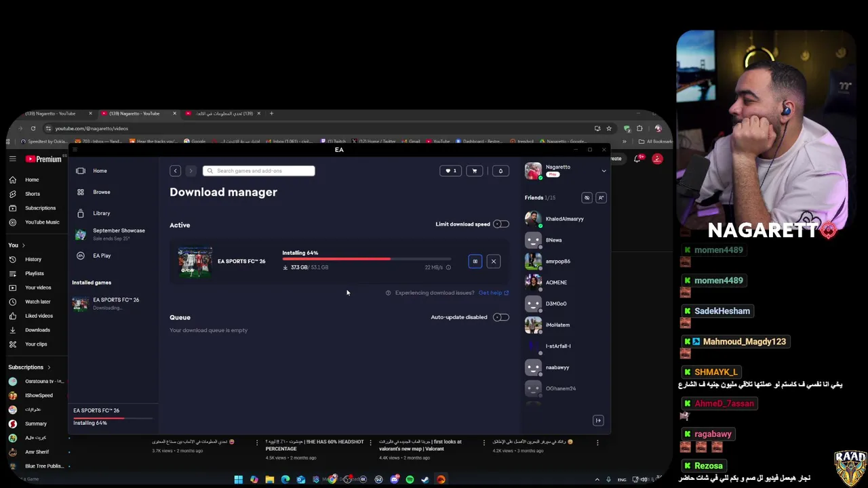The image size is (868, 488).
Task: Click the Get help link
Action: click(x=493, y=293)
